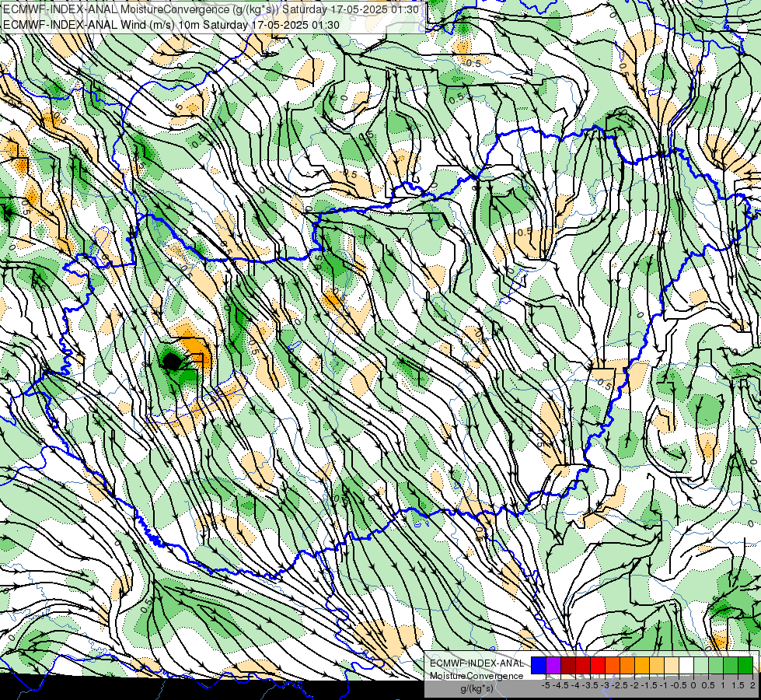
Task: Click the blue legend swatch below -5
Action: [539, 666]
